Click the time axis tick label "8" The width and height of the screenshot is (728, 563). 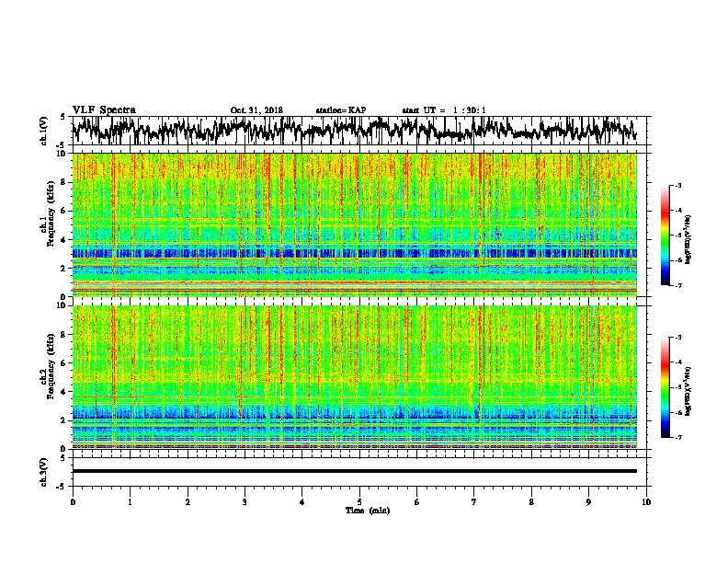tap(531, 502)
